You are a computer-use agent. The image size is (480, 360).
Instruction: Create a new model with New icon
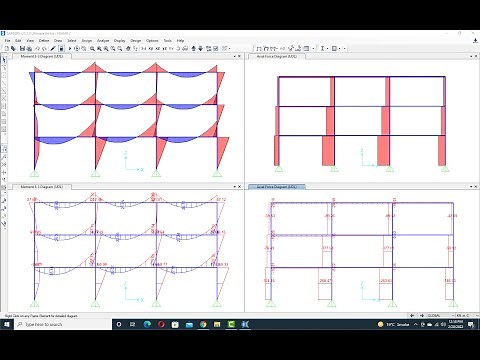pyautogui.click(x=7, y=48)
